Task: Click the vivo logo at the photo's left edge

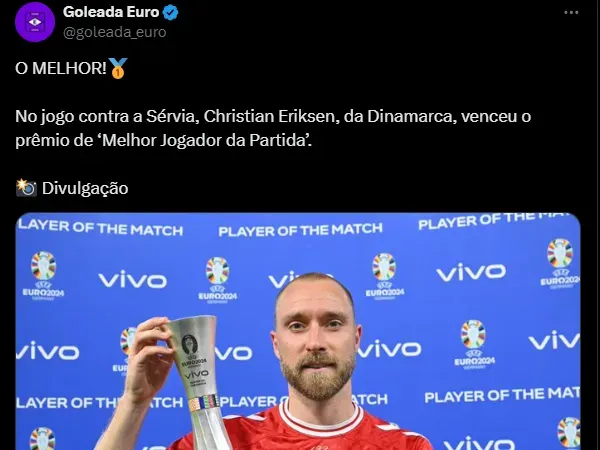Action: tap(47, 351)
